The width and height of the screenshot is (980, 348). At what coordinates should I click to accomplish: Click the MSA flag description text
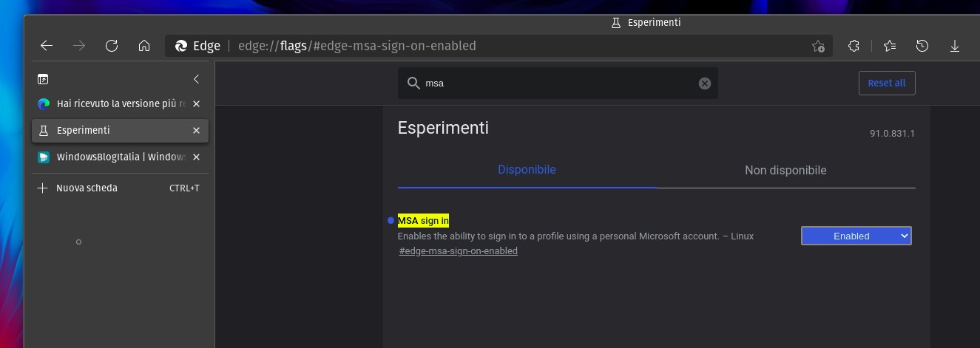pos(575,236)
